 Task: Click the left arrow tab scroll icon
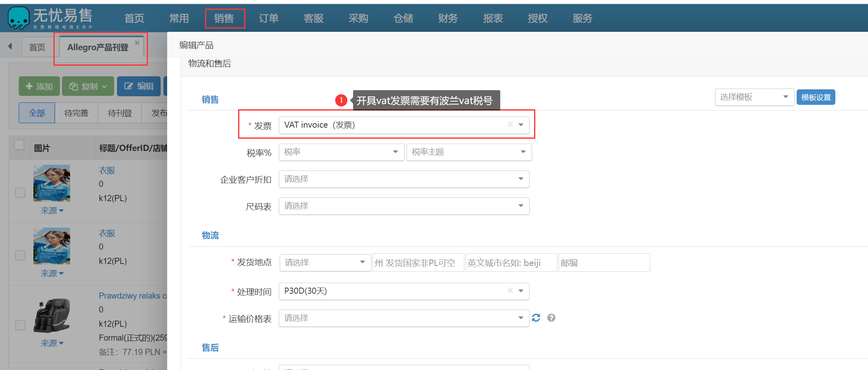tap(10, 47)
